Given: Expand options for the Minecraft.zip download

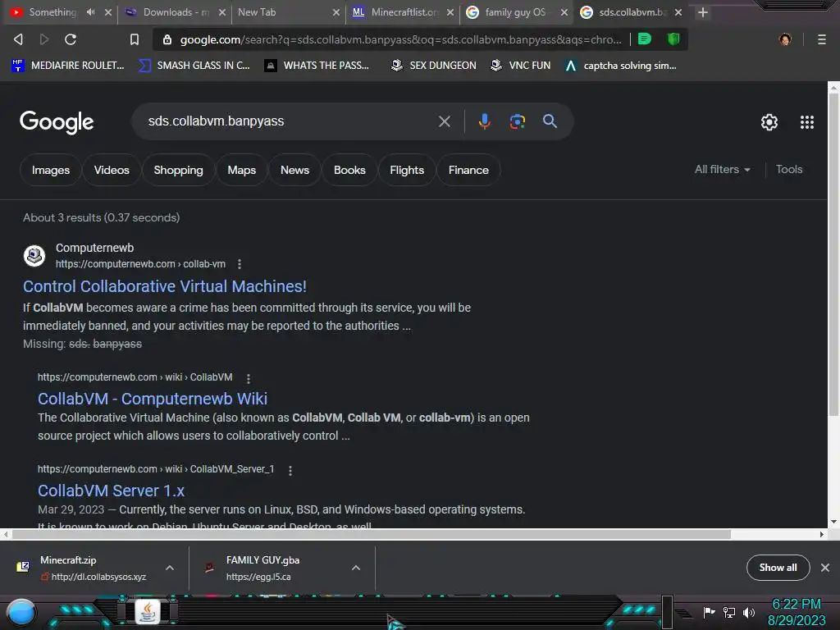Looking at the screenshot, I should (x=170, y=568).
